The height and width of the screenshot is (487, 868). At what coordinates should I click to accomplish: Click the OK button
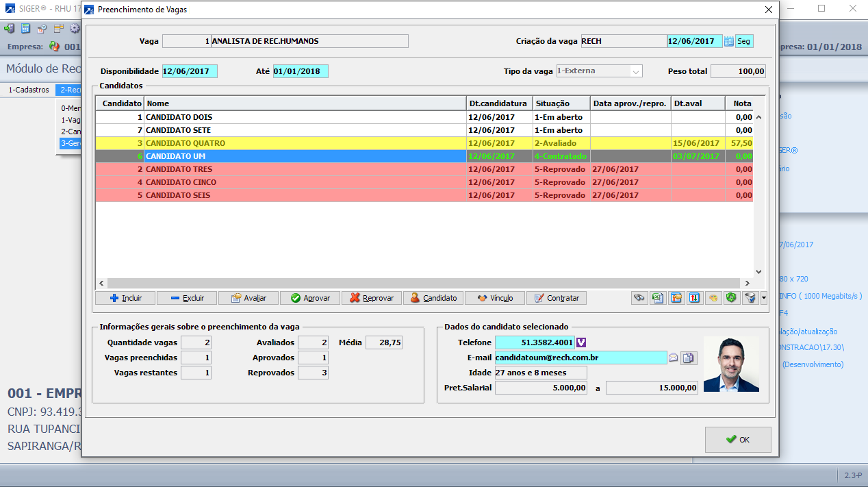pos(738,440)
